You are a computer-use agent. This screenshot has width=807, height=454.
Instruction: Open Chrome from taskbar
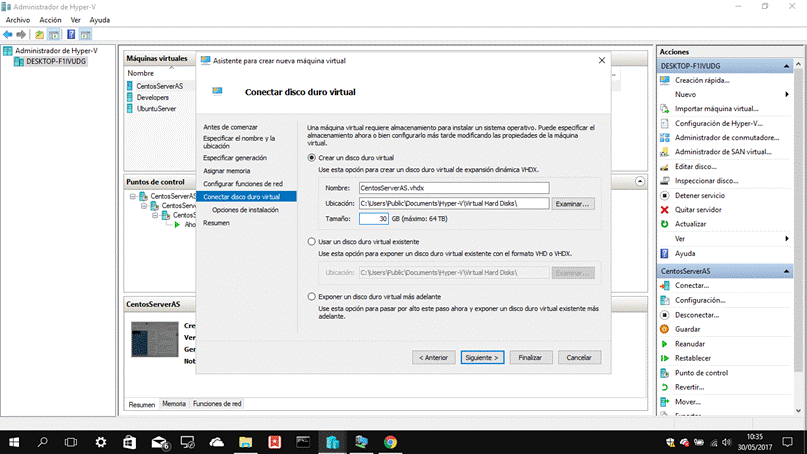coord(390,442)
